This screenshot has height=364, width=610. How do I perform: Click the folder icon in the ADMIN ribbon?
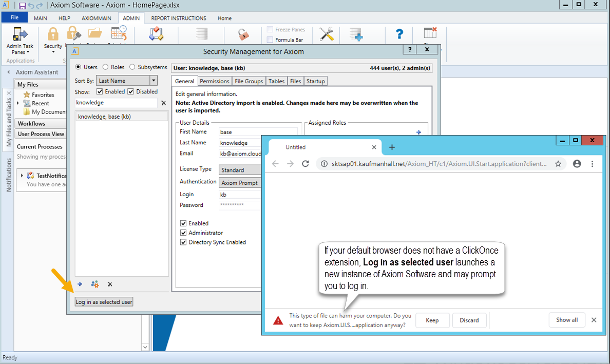[94, 33]
